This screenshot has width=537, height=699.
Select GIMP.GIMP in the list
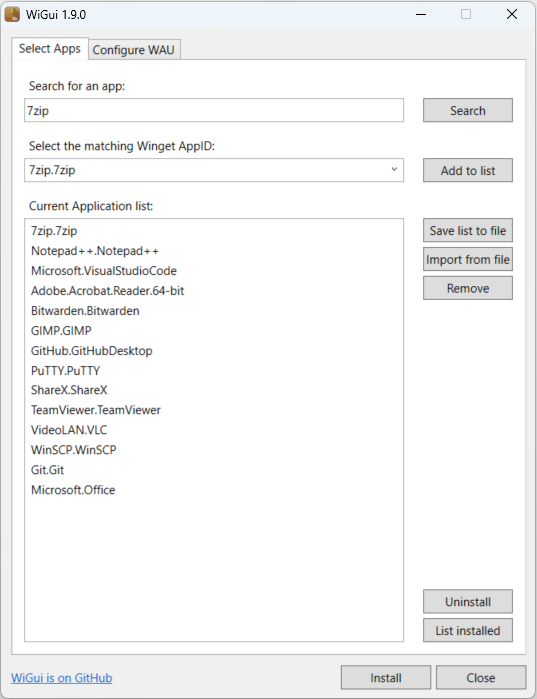[x=214, y=331]
